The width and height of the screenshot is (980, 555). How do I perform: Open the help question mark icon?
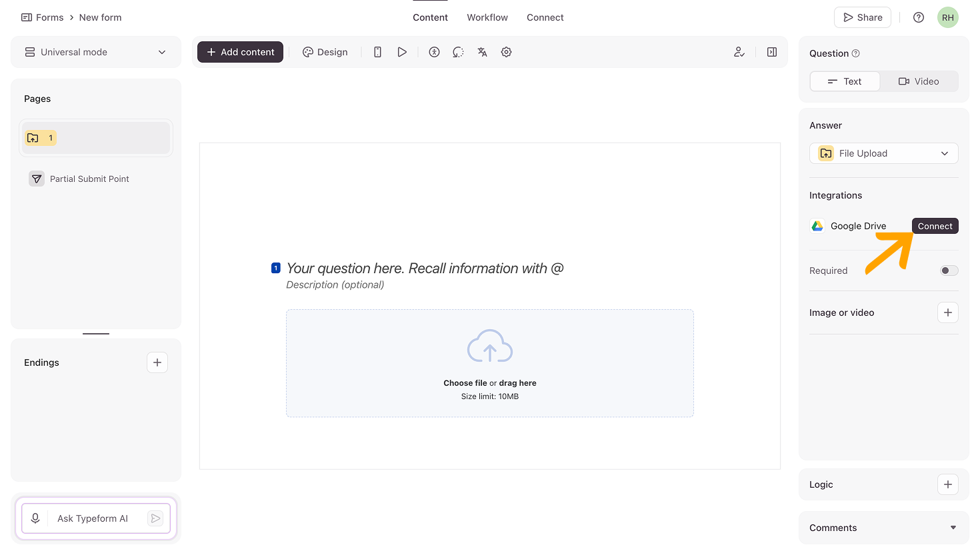pyautogui.click(x=919, y=17)
